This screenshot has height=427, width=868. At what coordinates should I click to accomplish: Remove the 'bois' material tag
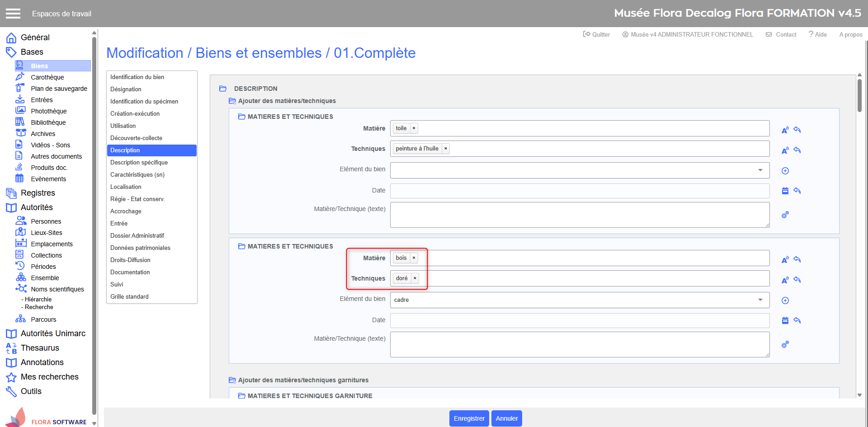pyautogui.click(x=414, y=258)
